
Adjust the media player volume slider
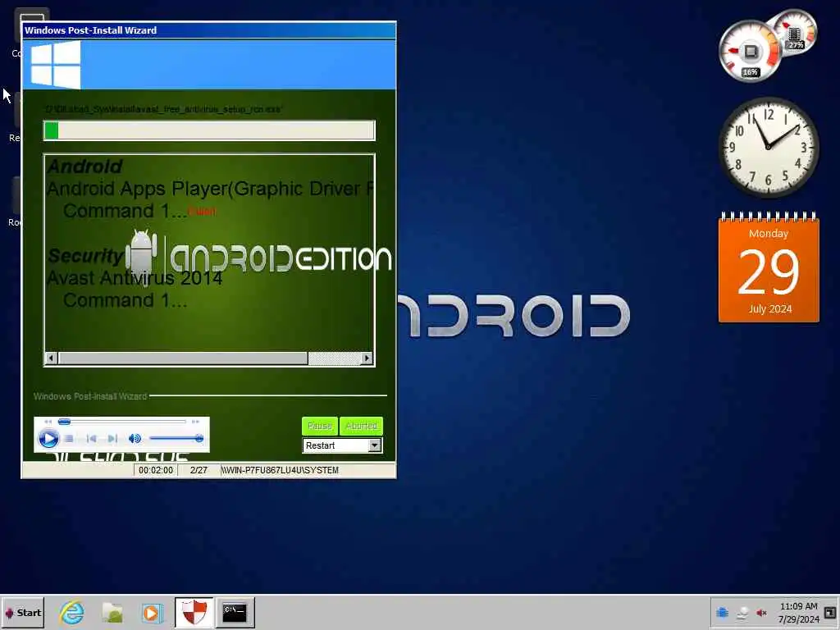tap(176, 439)
